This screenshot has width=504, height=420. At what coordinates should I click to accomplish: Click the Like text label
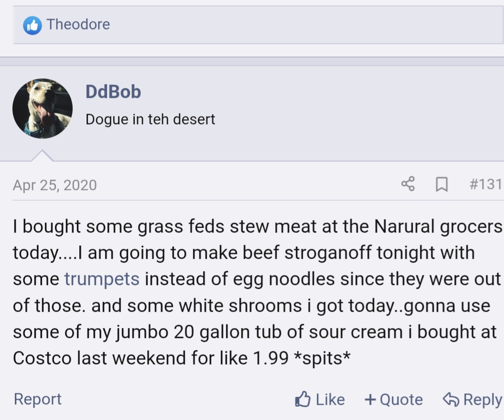tap(330, 399)
